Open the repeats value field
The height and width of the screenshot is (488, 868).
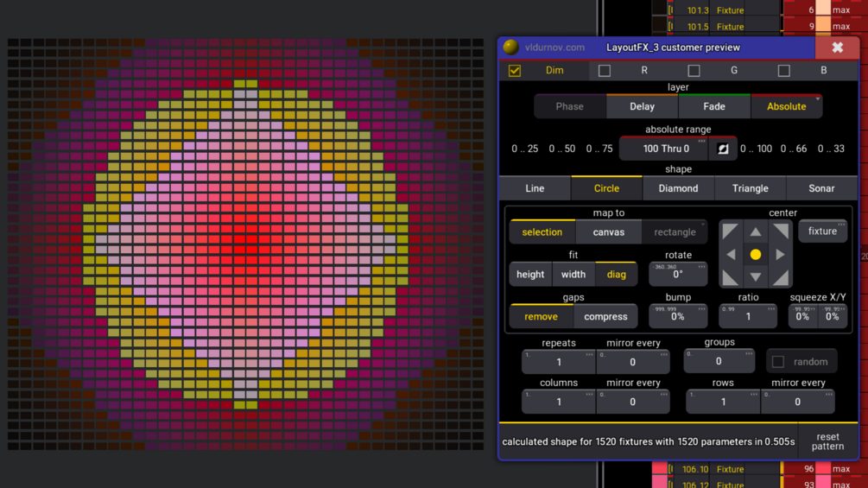(559, 362)
